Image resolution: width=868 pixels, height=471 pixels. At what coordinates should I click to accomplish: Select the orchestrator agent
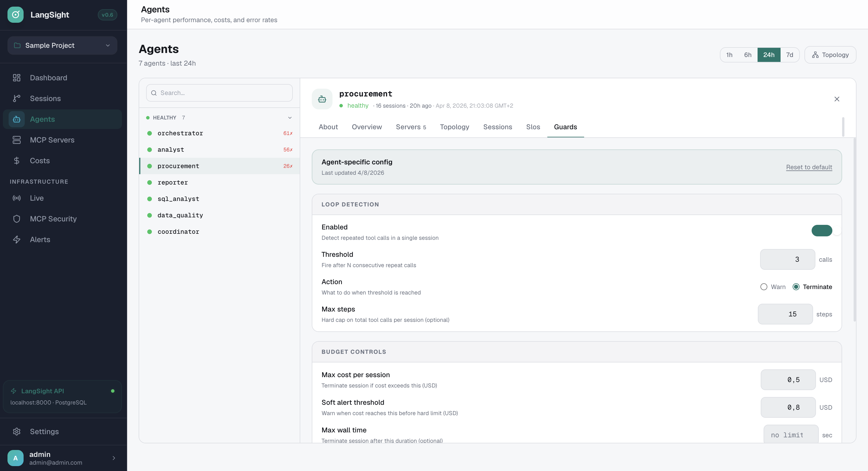220,133
